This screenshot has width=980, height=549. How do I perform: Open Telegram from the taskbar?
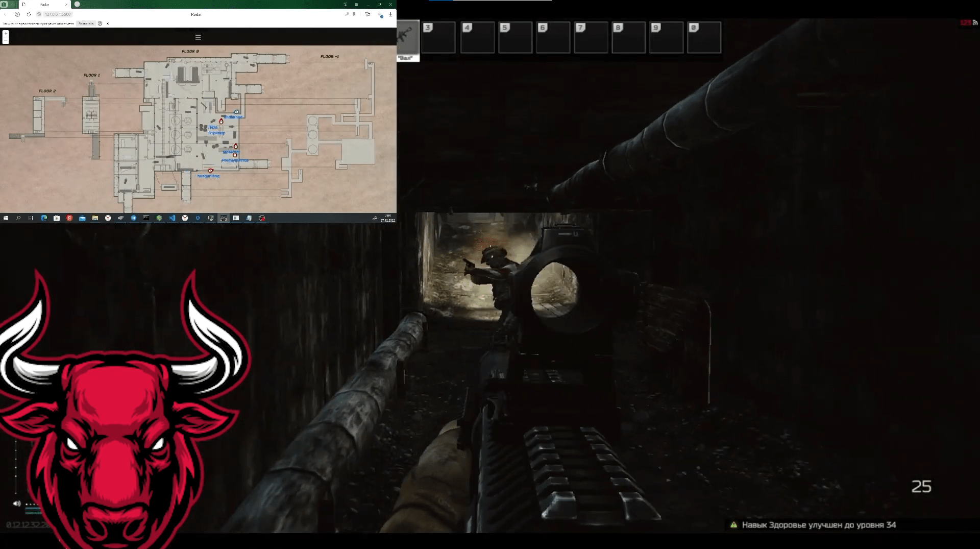click(134, 218)
